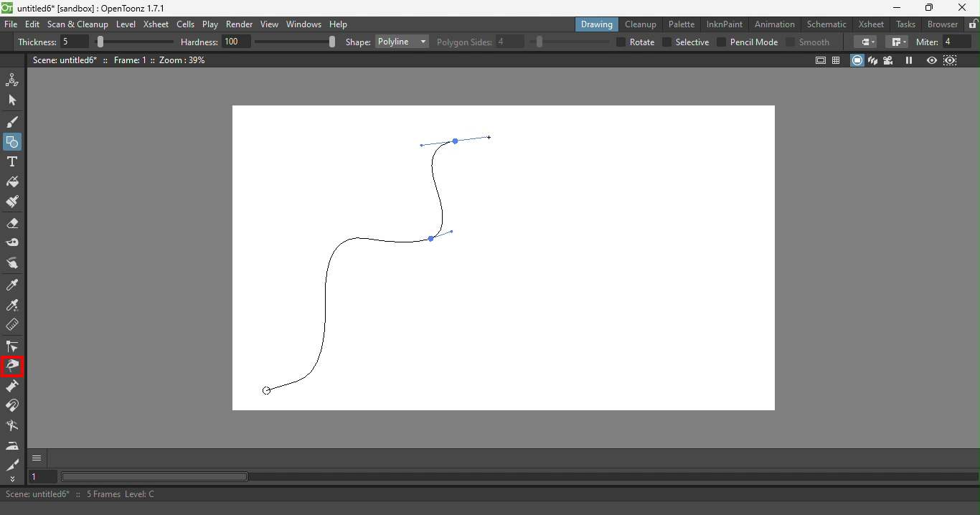Select the Eraser tool
This screenshot has width=980, height=515.
[x=12, y=224]
